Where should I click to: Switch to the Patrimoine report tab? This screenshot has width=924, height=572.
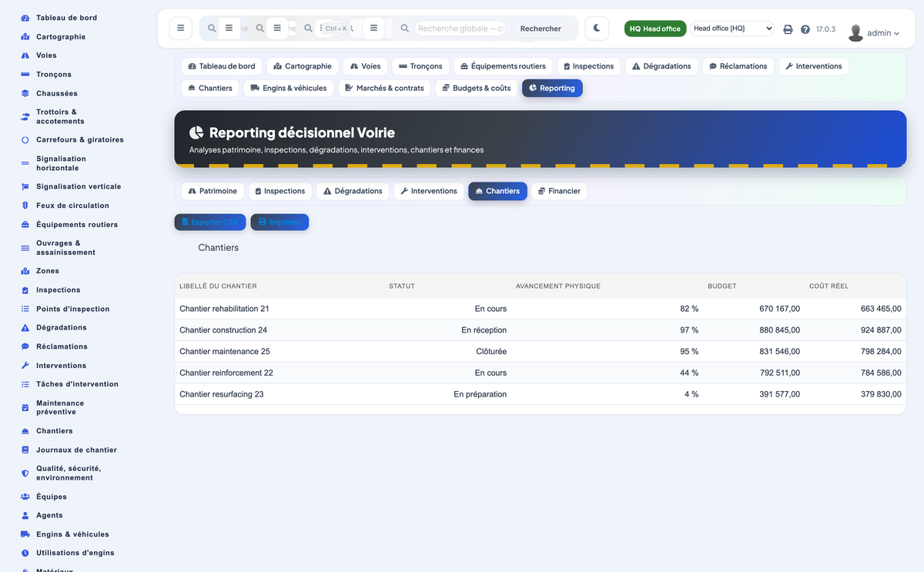[x=213, y=191]
